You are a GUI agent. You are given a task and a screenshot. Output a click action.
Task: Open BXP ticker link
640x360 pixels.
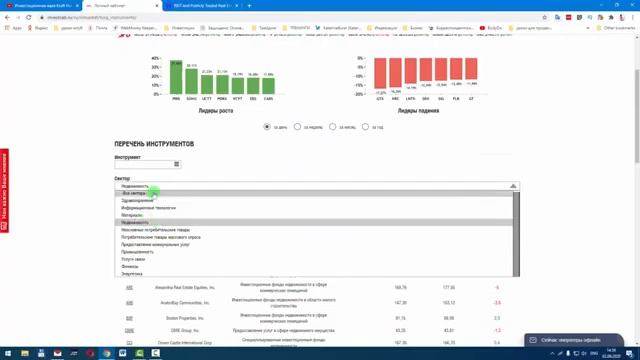pos(129,318)
